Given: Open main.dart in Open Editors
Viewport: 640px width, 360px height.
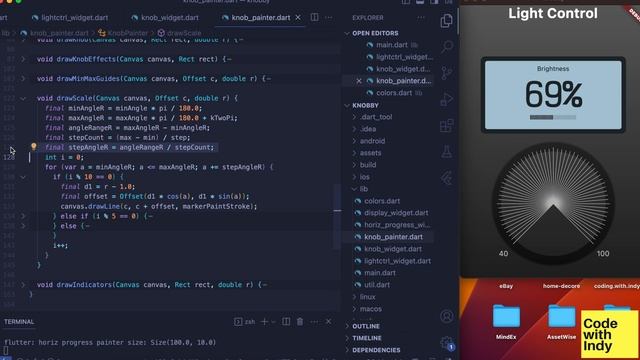Looking at the screenshot, I should (x=391, y=45).
